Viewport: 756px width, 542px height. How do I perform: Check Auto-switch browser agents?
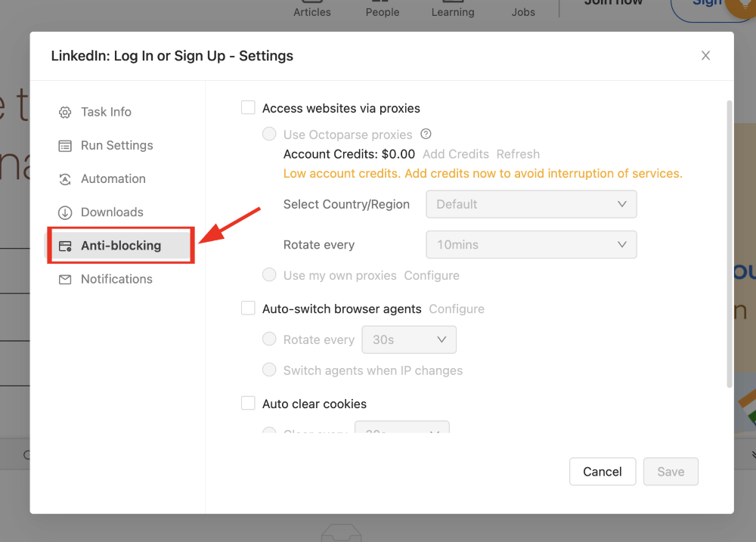click(248, 308)
